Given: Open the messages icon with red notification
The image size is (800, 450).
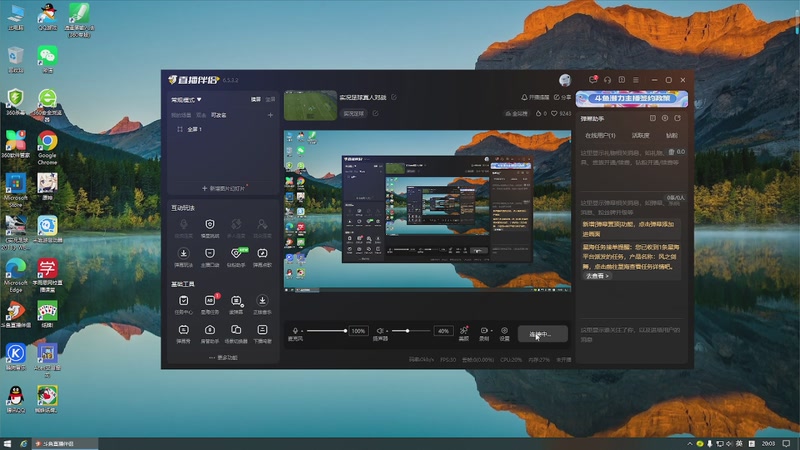Looking at the screenshot, I should [593, 80].
